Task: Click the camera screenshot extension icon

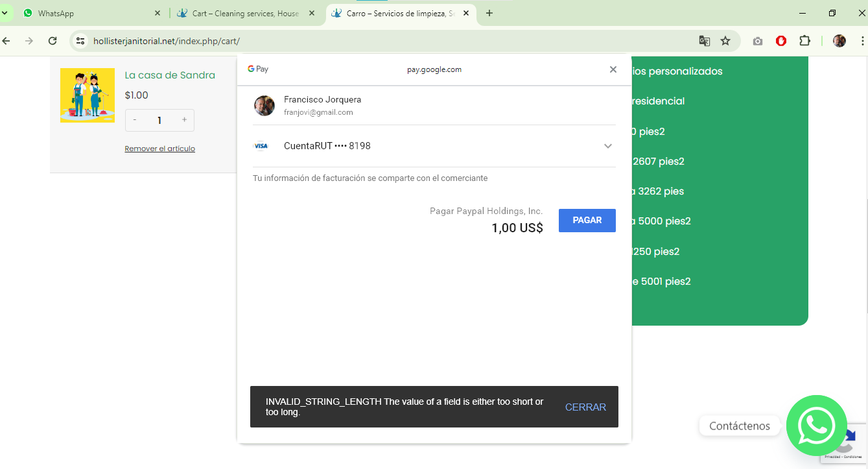Action: (758, 41)
